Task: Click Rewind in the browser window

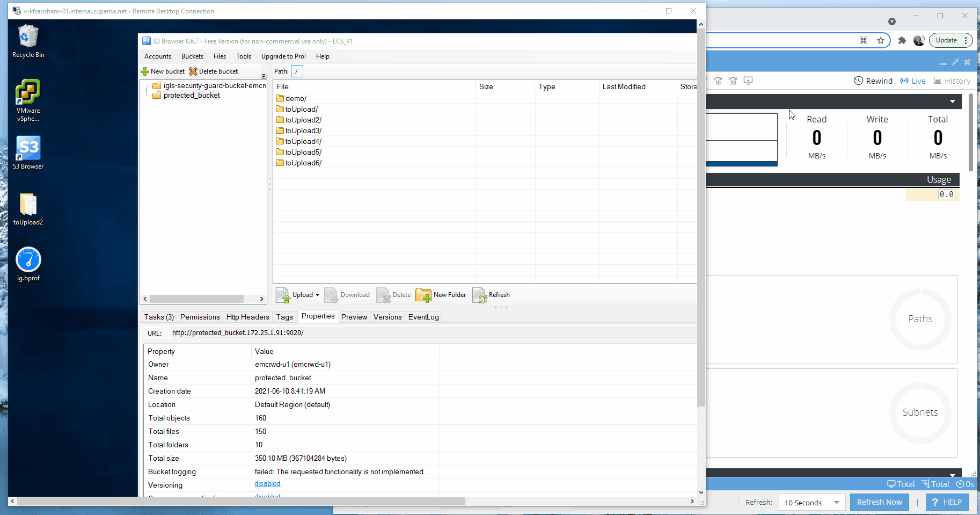Action: pos(873,81)
